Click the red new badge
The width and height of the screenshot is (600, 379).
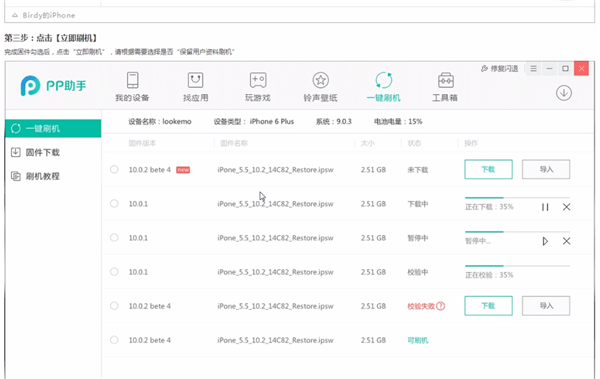pyautogui.click(x=183, y=170)
